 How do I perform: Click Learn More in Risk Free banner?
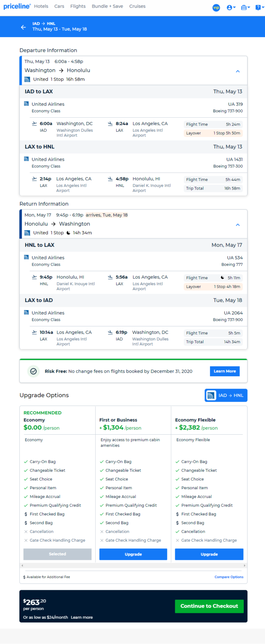coord(225,371)
